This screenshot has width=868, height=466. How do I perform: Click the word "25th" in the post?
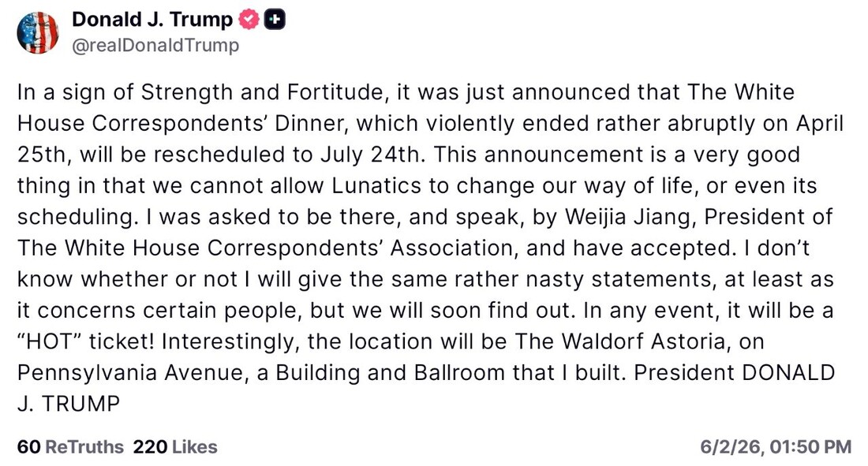[43, 155]
